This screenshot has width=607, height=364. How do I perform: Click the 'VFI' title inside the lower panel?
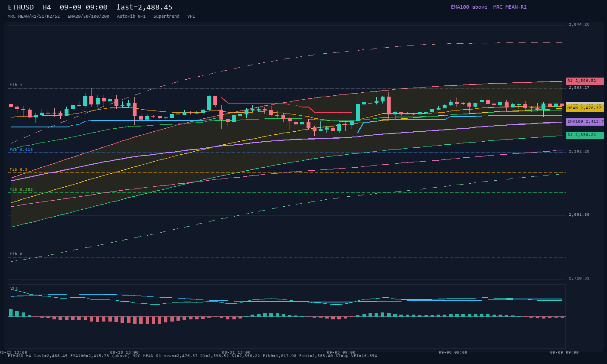tap(14, 288)
